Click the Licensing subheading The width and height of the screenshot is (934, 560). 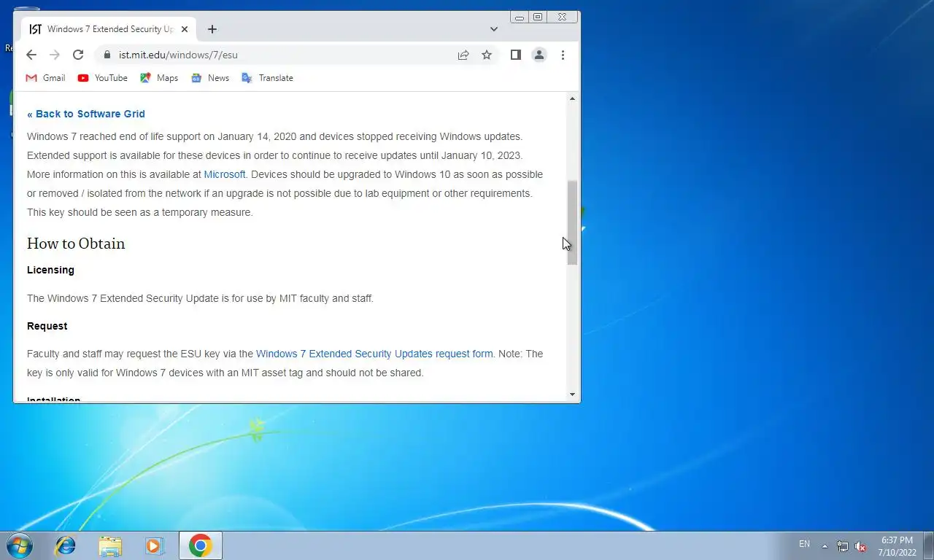[50, 270]
